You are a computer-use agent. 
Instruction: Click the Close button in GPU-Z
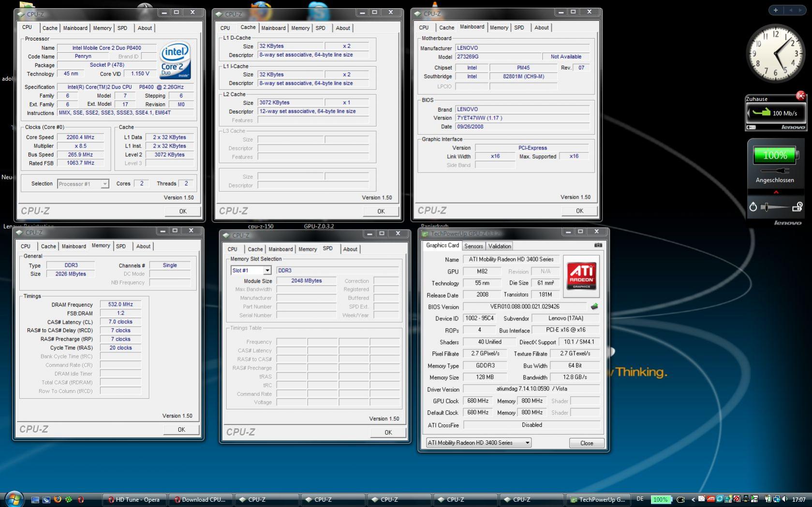tap(587, 443)
